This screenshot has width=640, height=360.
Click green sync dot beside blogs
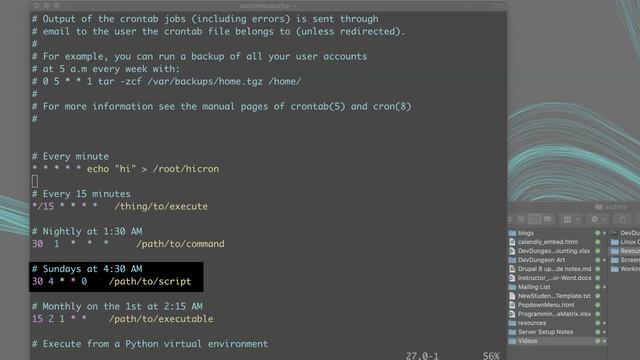598,233
